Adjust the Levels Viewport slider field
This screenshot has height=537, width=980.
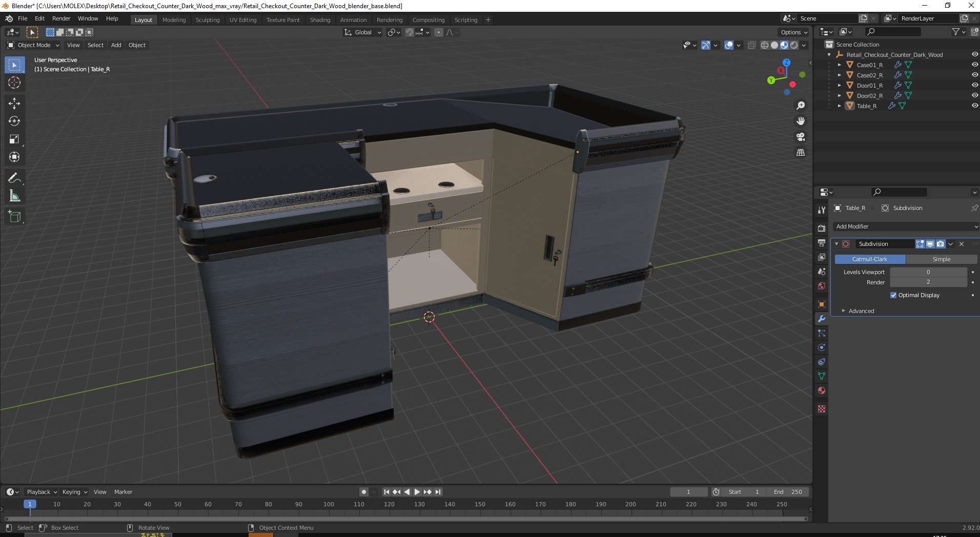coord(928,272)
